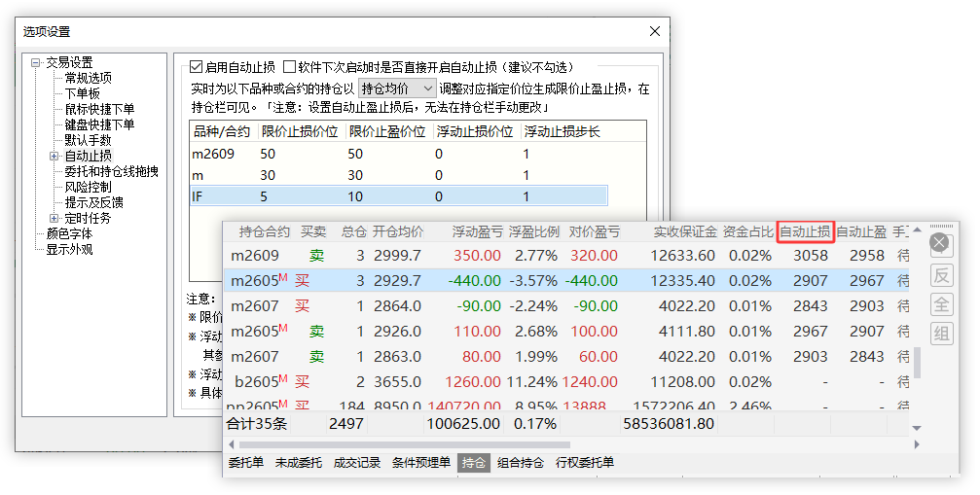The width and height of the screenshot is (980, 495).
Task: Click the 组 combination button
Action: pyautogui.click(x=939, y=335)
